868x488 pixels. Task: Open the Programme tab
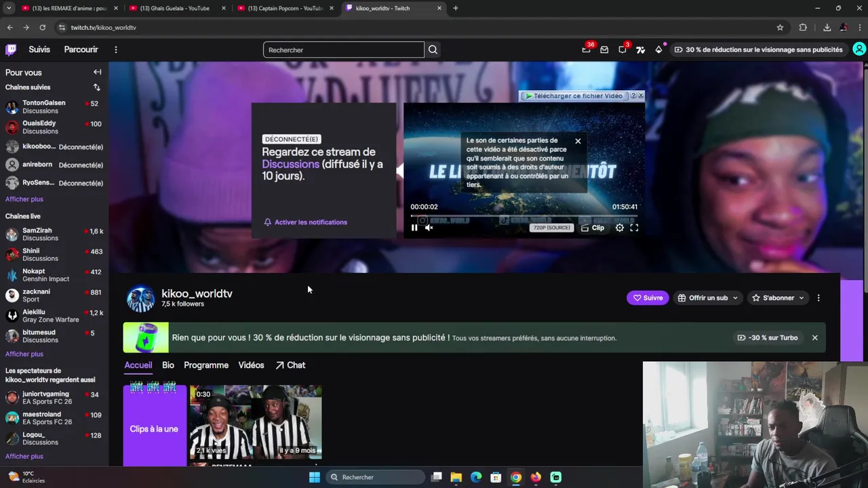coord(206,365)
